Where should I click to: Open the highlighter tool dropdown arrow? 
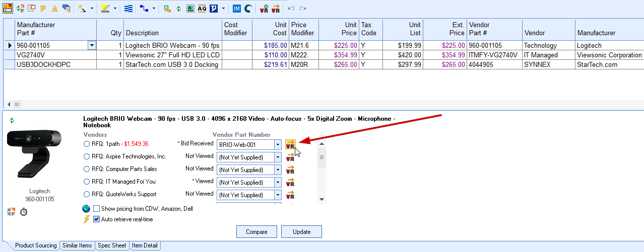coord(115,9)
